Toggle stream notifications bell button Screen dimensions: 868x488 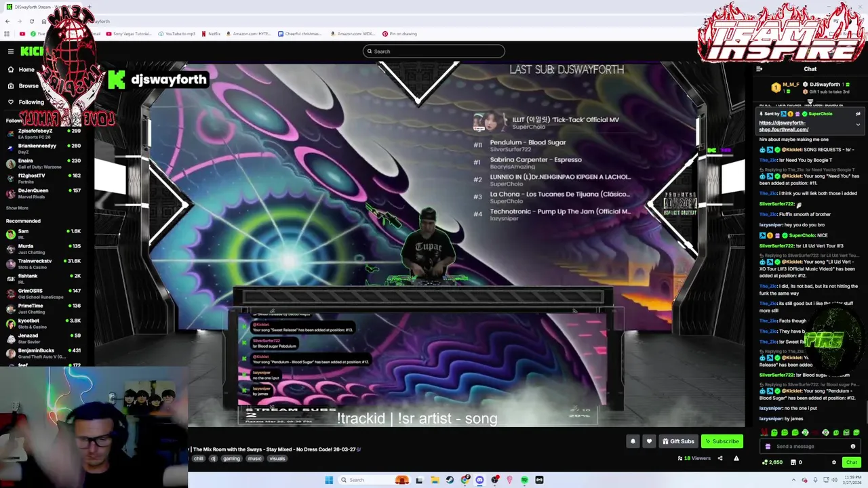633,441
